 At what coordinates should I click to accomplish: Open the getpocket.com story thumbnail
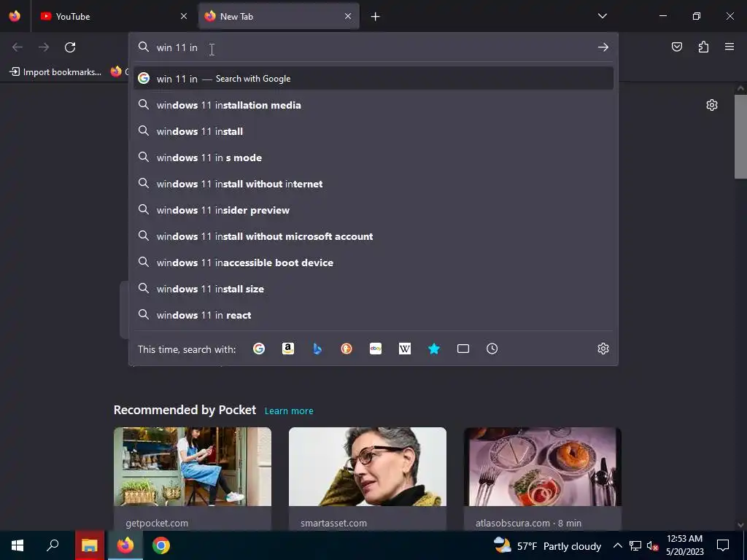(193, 467)
